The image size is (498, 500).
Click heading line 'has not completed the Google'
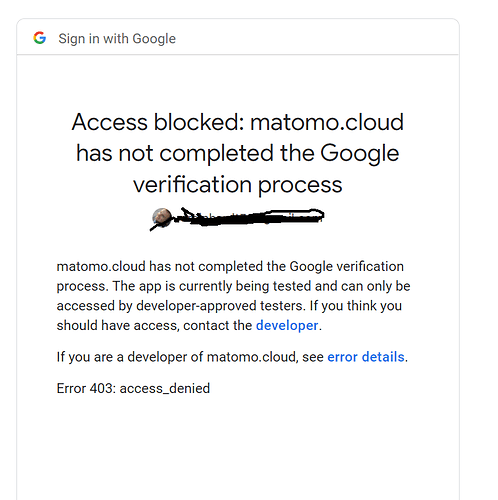[238, 153]
